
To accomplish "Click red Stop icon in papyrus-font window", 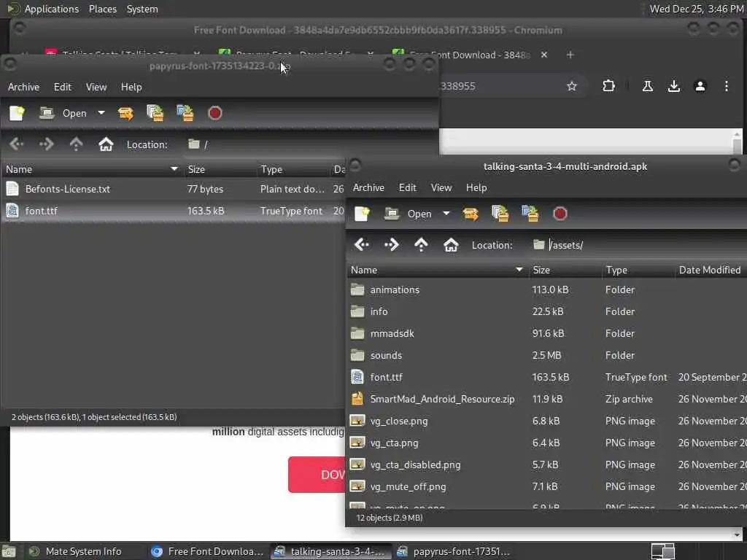I will pos(215,113).
